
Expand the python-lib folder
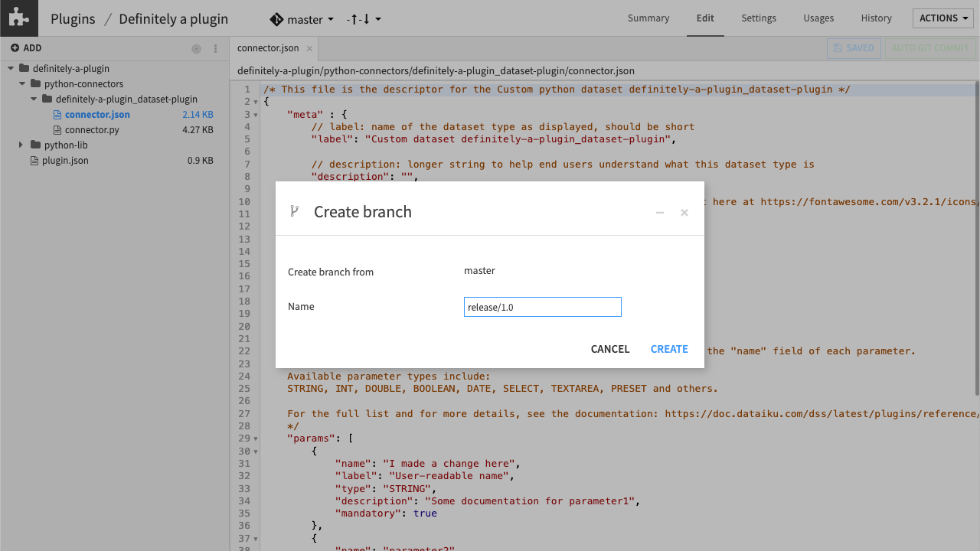[22, 145]
